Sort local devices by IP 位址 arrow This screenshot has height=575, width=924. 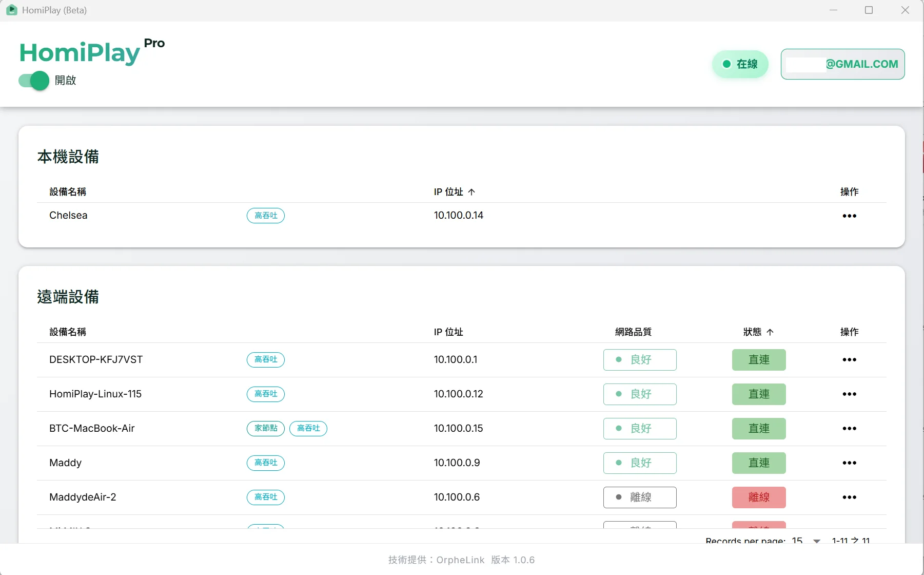click(x=471, y=192)
